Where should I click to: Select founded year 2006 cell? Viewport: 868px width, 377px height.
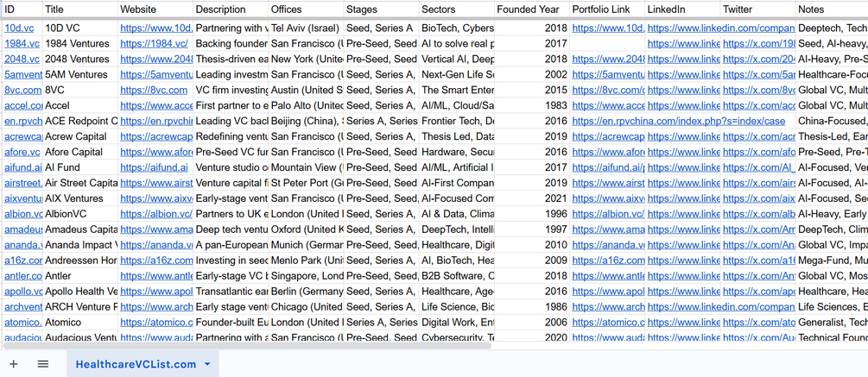point(532,323)
